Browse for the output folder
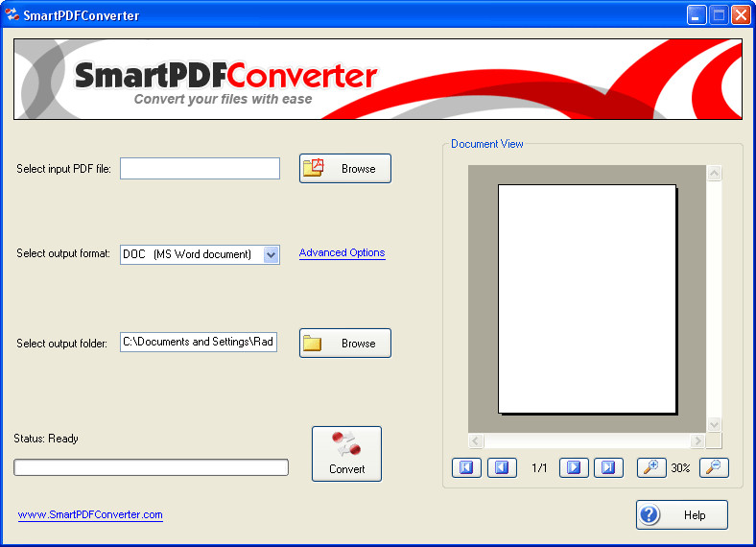Image resolution: width=756 pixels, height=547 pixels. click(x=345, y=343)
